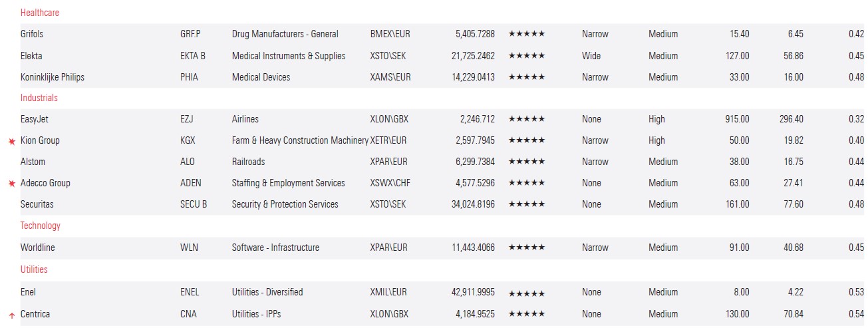Click the Wide moat rating for Elekta
Screen dimensions: 868x328
coord(591,56)
